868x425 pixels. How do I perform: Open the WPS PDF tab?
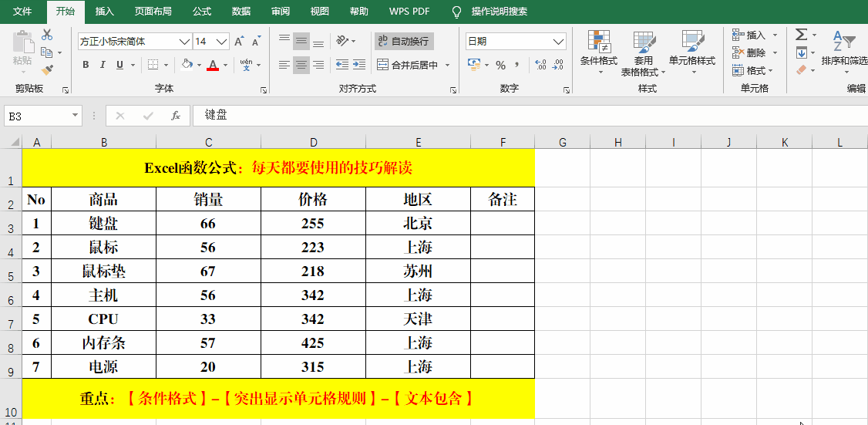(409, 11)
